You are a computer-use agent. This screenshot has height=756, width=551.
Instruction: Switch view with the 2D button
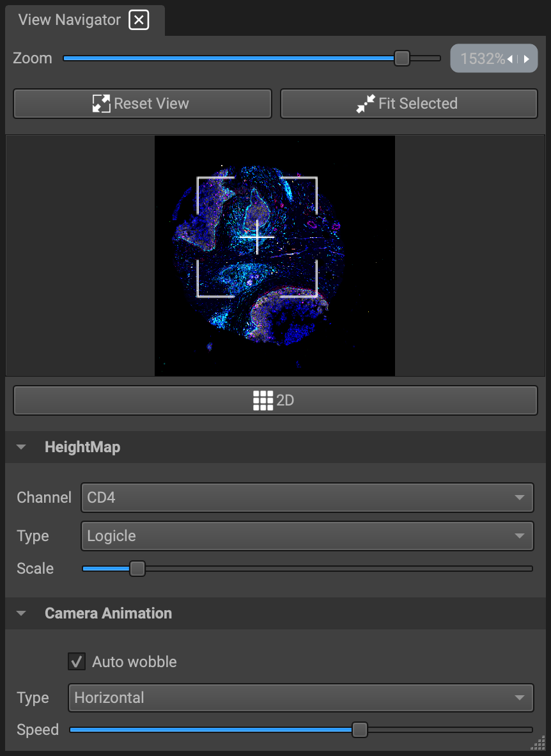tap(275, 400)
